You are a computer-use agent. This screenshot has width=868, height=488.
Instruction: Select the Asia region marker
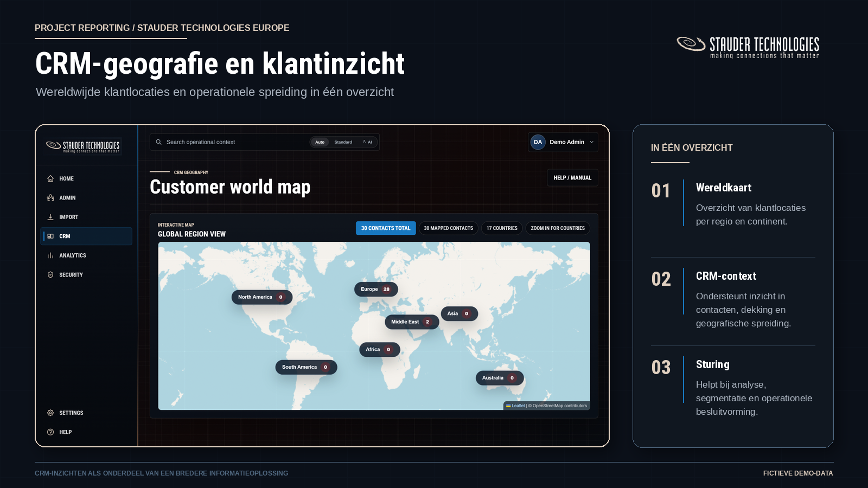(x=459, y=313)
